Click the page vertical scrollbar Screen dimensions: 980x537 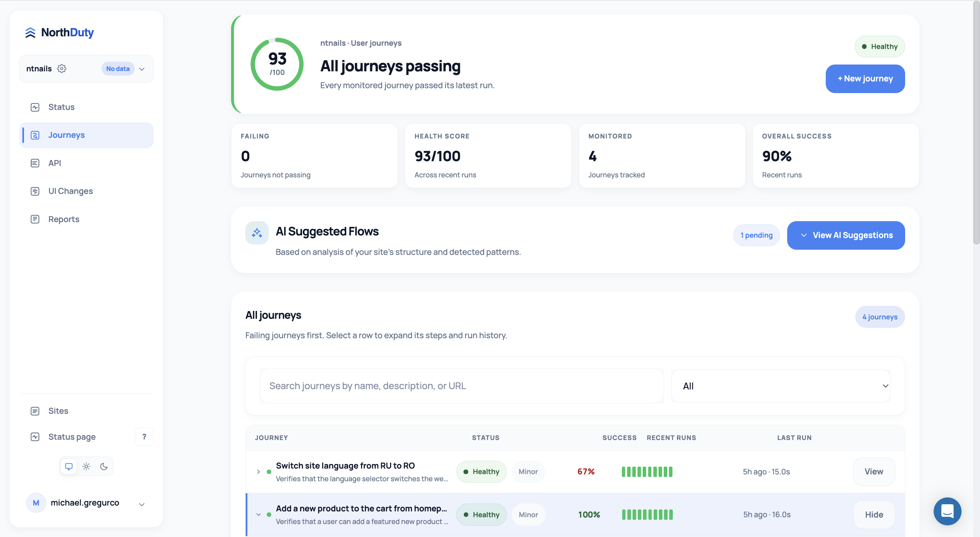pyautogui.click(x=976, y=122)
